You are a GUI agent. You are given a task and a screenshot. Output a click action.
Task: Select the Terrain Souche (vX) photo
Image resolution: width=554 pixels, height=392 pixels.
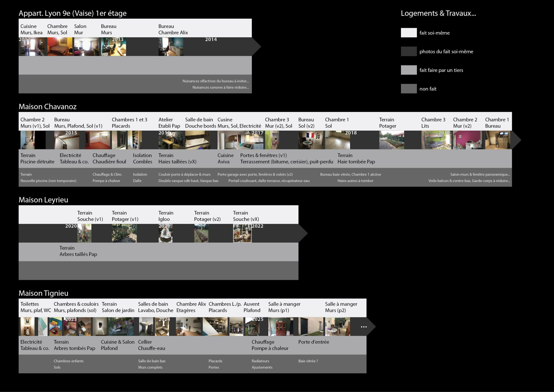pyautogui.click(x=242, y=233)
